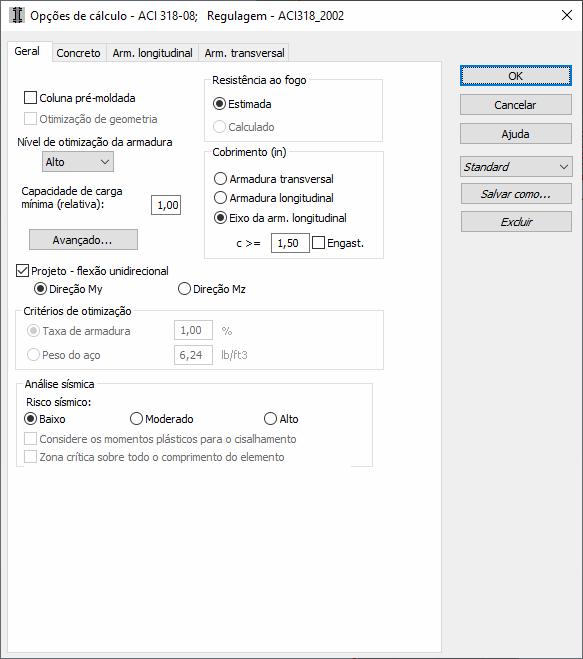Tick the Engast. checkbox
This screenshot has height=659, width=583.
click(x=319, y=243)
